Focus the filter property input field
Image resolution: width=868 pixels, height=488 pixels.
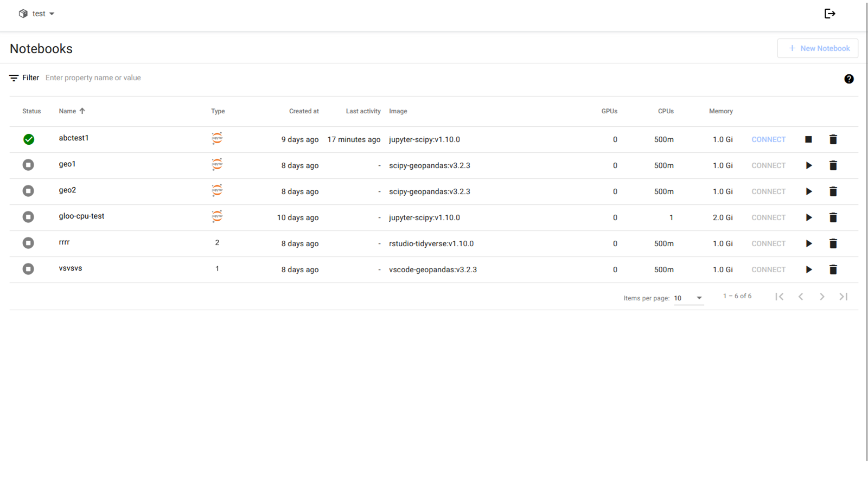(439, 78)
